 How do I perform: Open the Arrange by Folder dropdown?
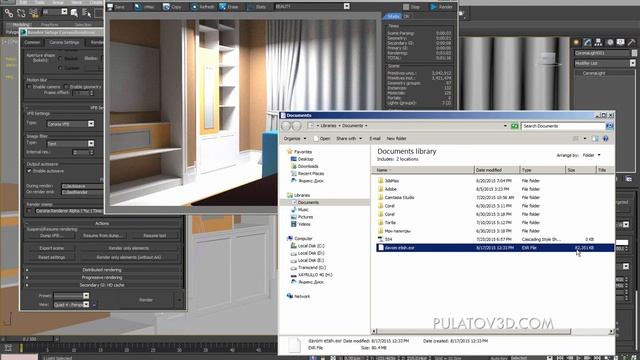point(591,155)
